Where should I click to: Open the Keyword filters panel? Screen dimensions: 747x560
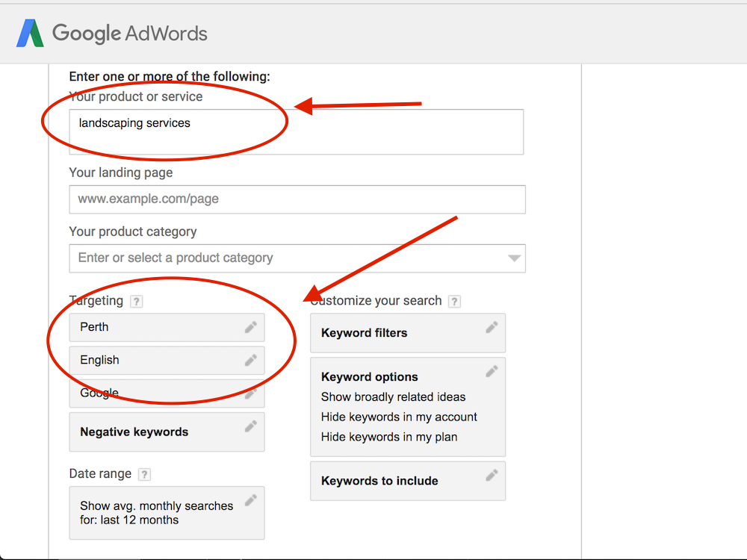pyautogui.click(x=408, y=333)
